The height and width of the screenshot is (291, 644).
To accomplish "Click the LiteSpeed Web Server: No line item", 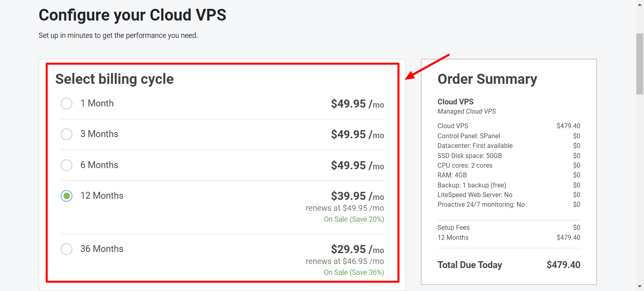I will (x=475, y=195).
